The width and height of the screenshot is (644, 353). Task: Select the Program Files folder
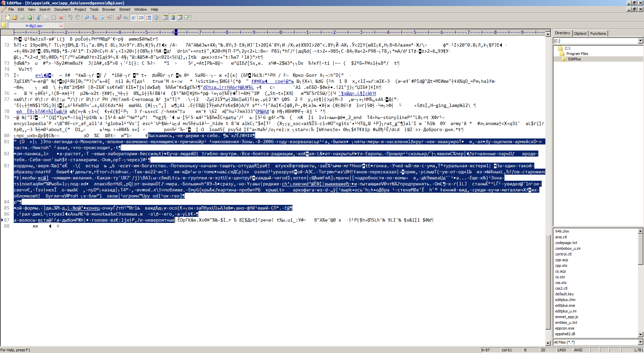(577, 54)
